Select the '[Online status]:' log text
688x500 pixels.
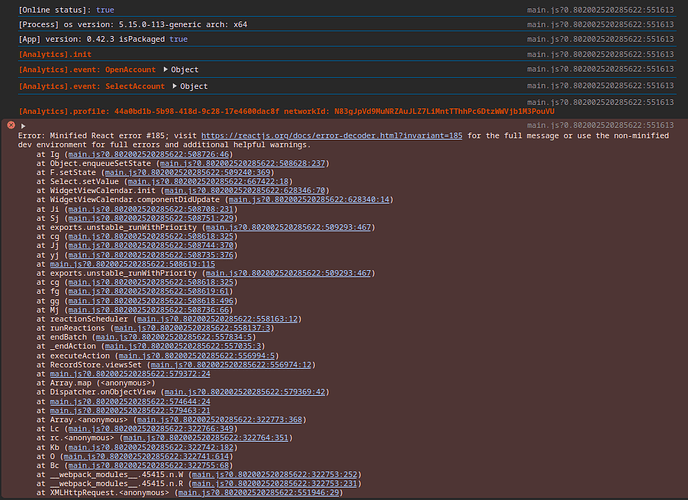click(x=54, y=10)
